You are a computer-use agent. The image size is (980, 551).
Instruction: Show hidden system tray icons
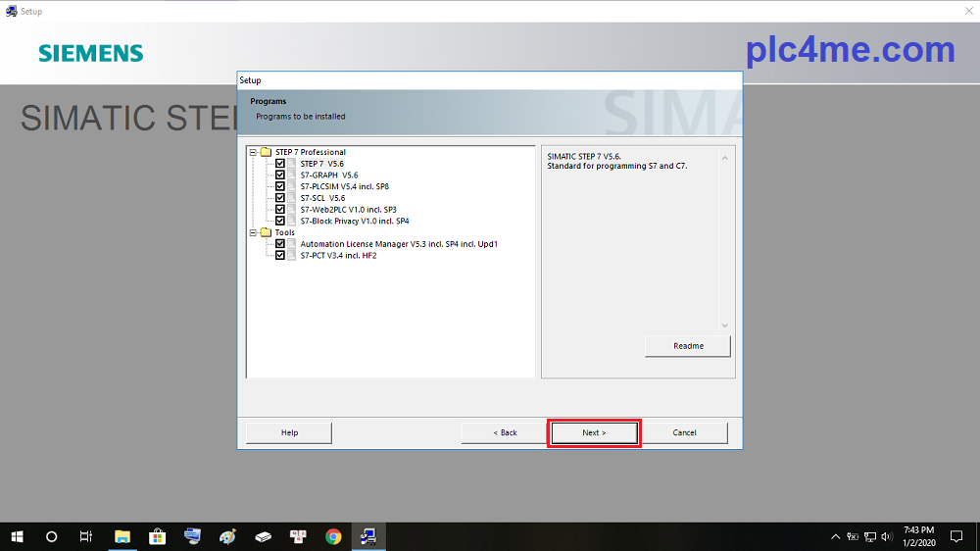[x=835, y=536]
